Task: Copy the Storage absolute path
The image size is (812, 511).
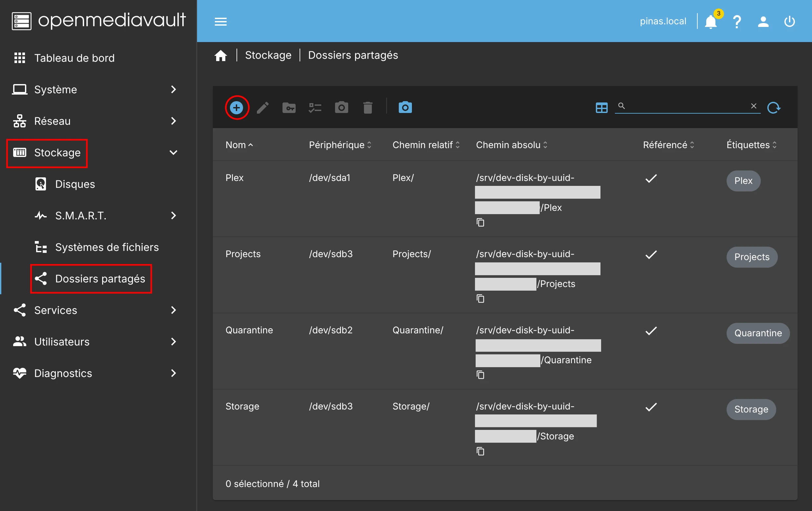Action: click(480, 451)
